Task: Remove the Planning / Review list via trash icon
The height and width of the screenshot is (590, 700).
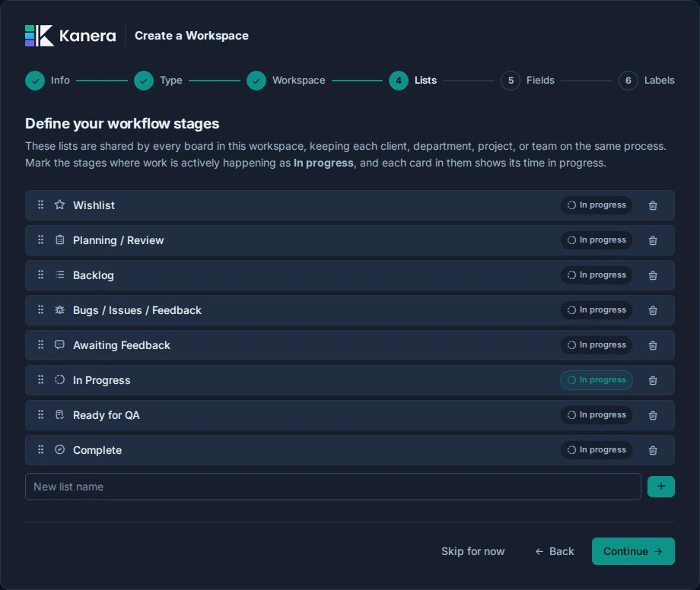Action: coord(653,240)
